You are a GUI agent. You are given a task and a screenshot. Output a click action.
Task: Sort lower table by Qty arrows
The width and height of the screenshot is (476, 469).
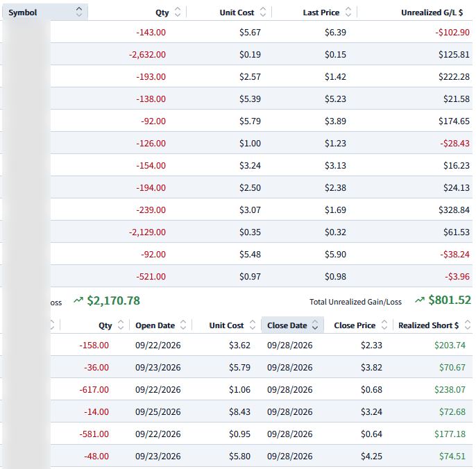point(121,325)
